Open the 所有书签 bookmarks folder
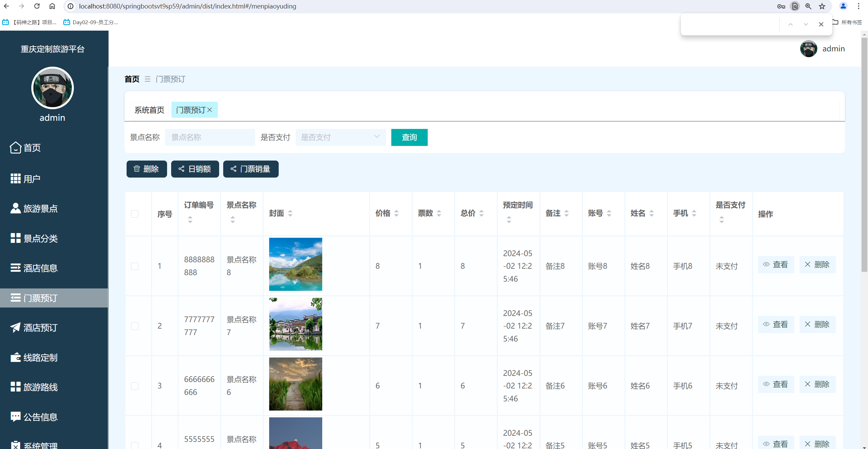Viewport: 868px width, 449px height. pyautogui.click(x=847, y=22)
